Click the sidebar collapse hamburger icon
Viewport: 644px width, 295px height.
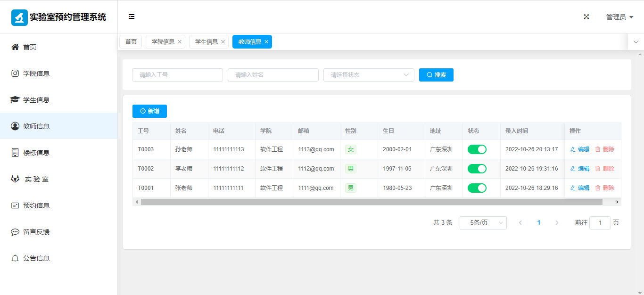coord(132,16)
